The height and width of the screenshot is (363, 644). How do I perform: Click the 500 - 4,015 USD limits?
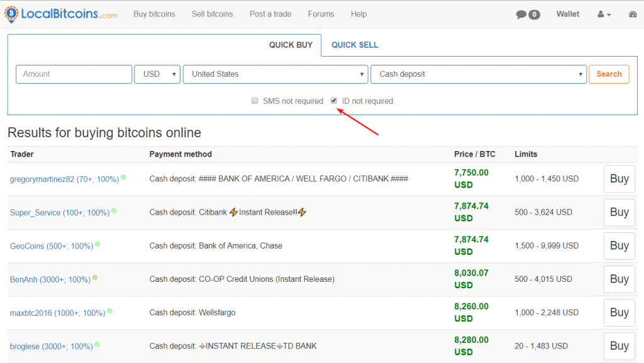(x=543, y=279)
